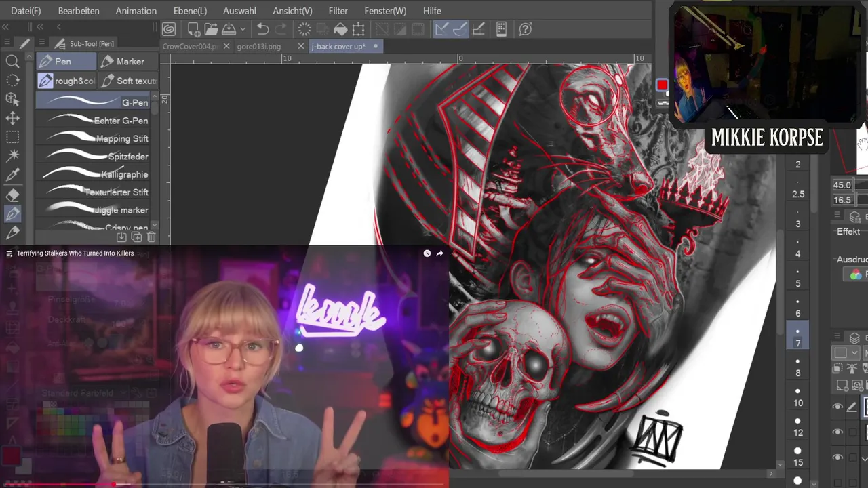868x488 pixels.
Task: Click the share arrow on the video
Action: click(439, 253)
